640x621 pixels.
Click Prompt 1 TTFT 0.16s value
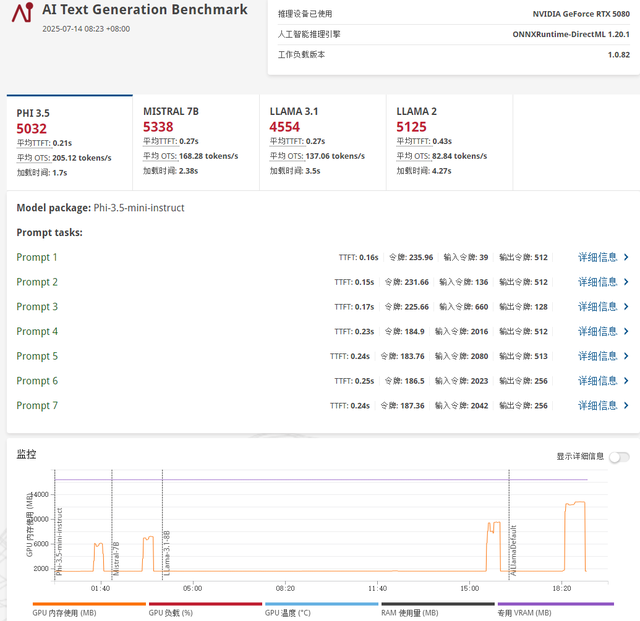tap(369, 258)
